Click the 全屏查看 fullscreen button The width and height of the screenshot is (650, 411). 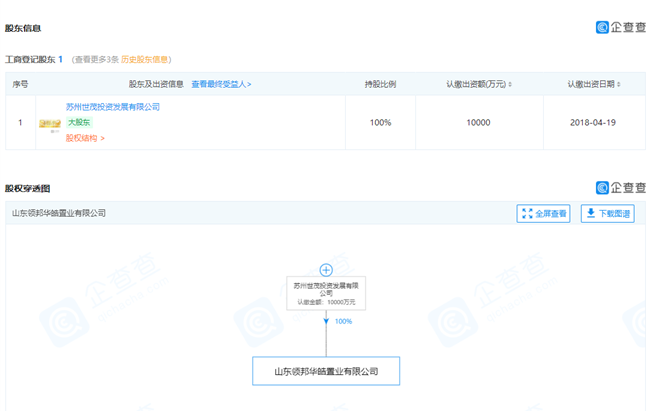[x=543, y=213]
